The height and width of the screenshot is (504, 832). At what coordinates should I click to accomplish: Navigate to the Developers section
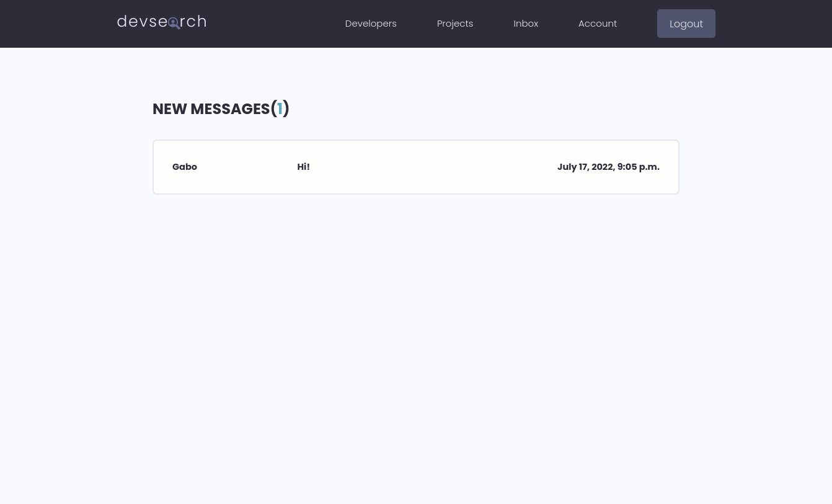point(370,23)
